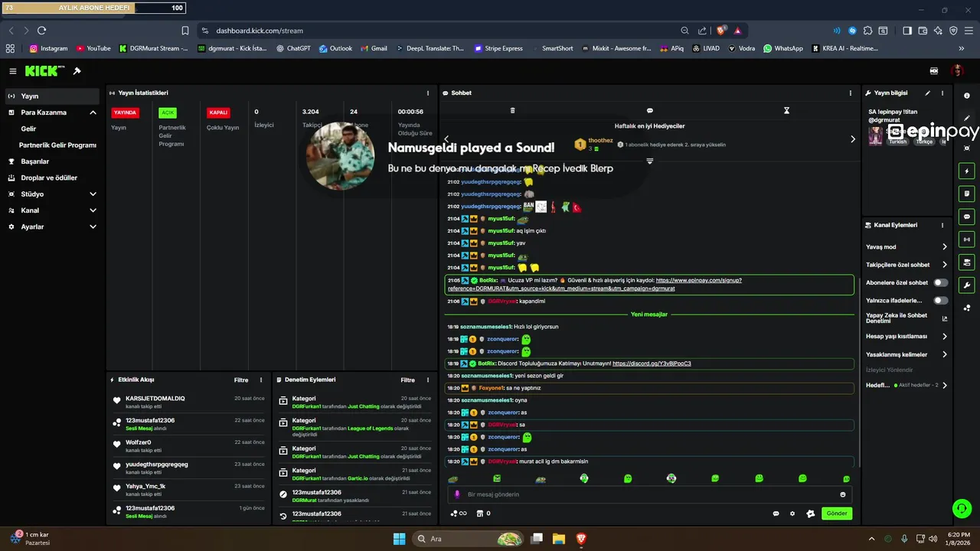Click the document icon in the right rail
The height and width of the screenshot is (551, 980).
click(967, 194)
